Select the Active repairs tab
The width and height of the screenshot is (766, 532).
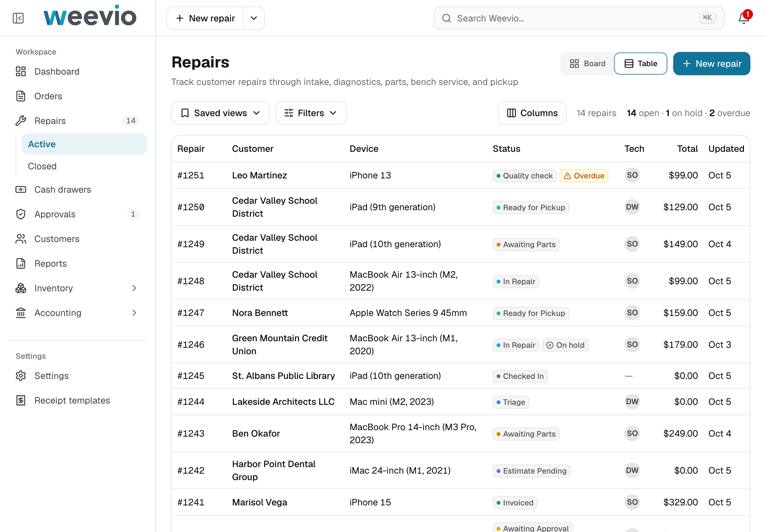(84, 144)
